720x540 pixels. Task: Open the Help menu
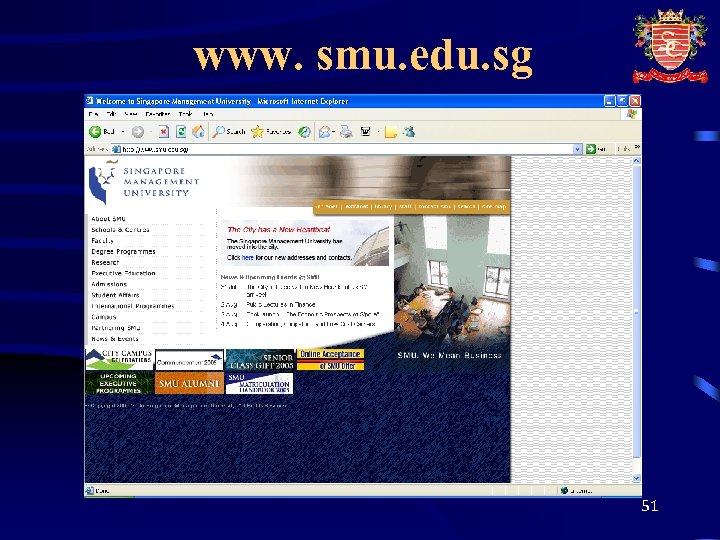pyautogui.click(x=208, y=114)
